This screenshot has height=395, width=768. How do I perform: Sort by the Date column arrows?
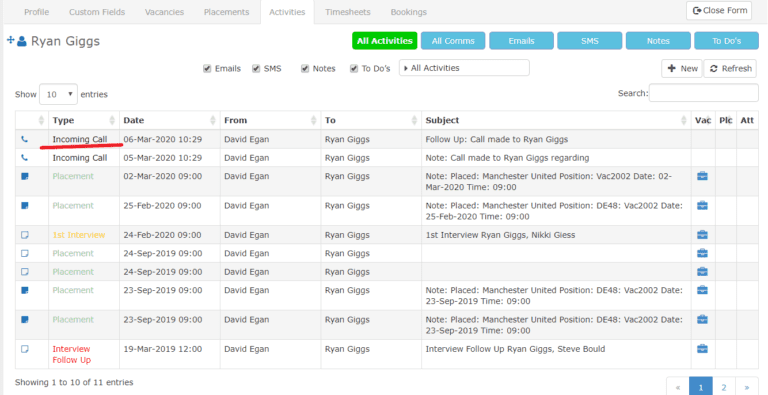coord(213,120)
